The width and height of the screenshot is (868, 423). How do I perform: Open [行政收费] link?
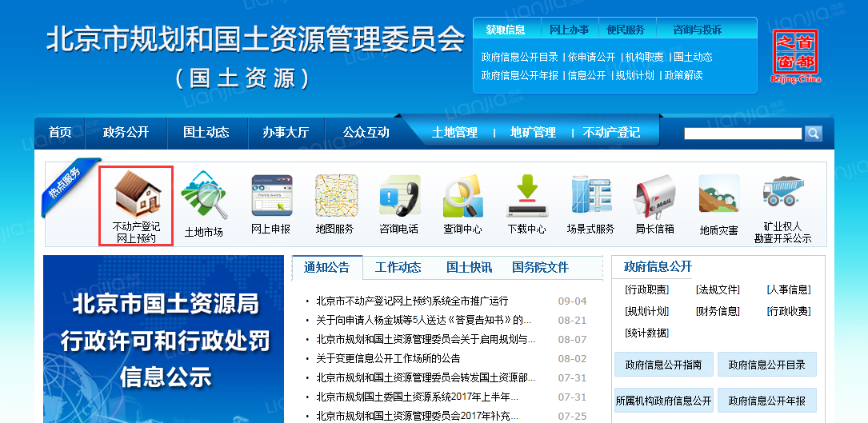[788, 311]
